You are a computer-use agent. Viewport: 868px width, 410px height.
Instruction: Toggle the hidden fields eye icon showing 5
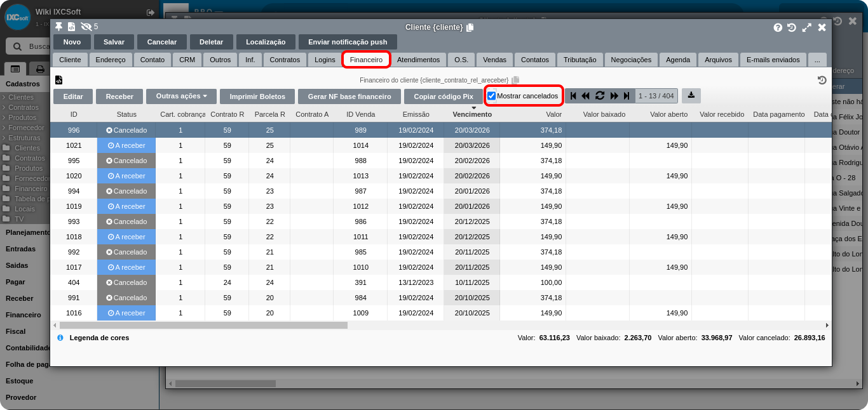[x=86, y=27]
